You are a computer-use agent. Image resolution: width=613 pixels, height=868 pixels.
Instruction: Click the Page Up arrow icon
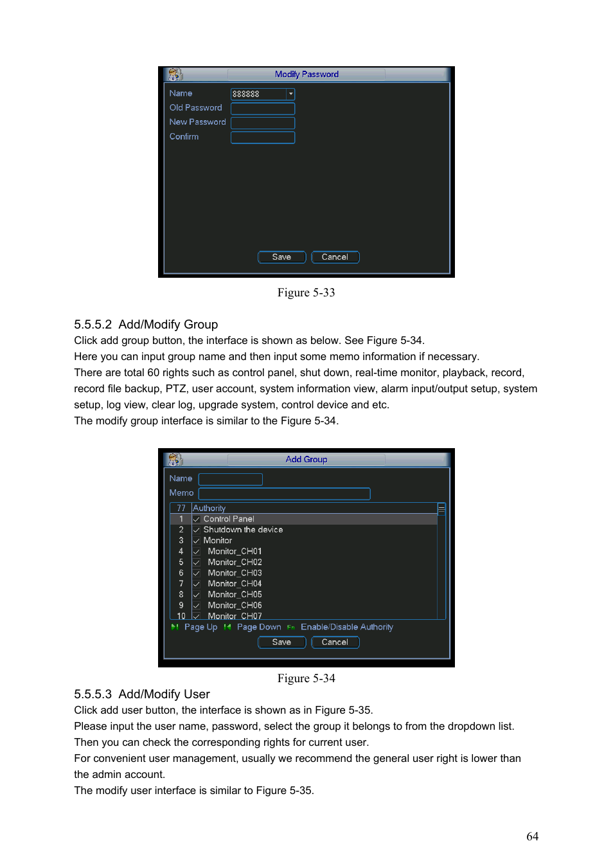(x=175, y=627)
